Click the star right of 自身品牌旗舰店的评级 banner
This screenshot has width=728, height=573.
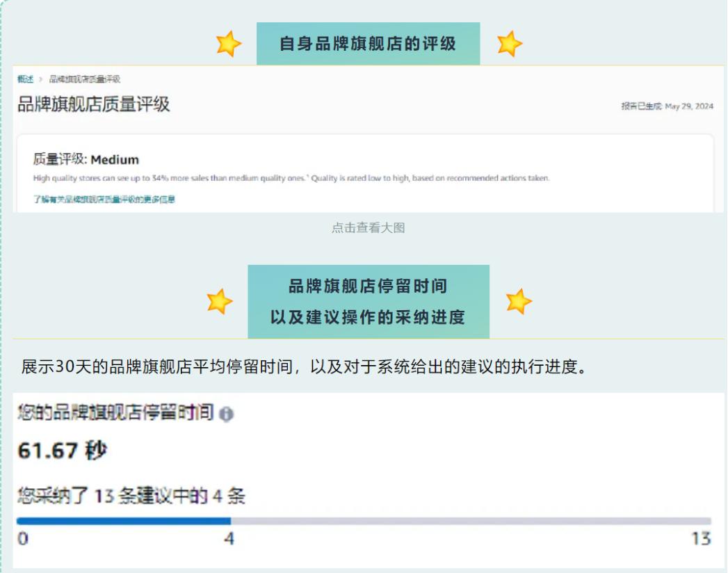pos(509,44)
